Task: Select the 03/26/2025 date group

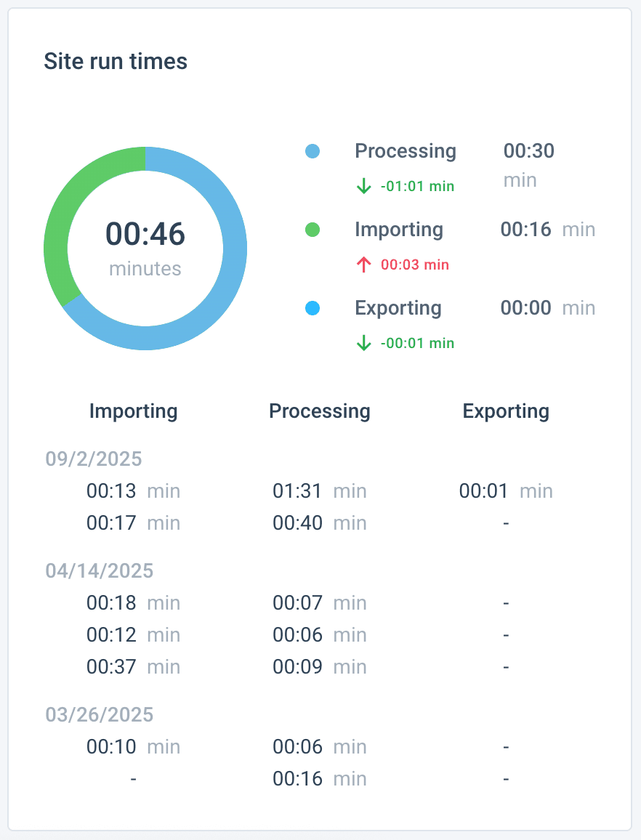Action: pos(100,715)
